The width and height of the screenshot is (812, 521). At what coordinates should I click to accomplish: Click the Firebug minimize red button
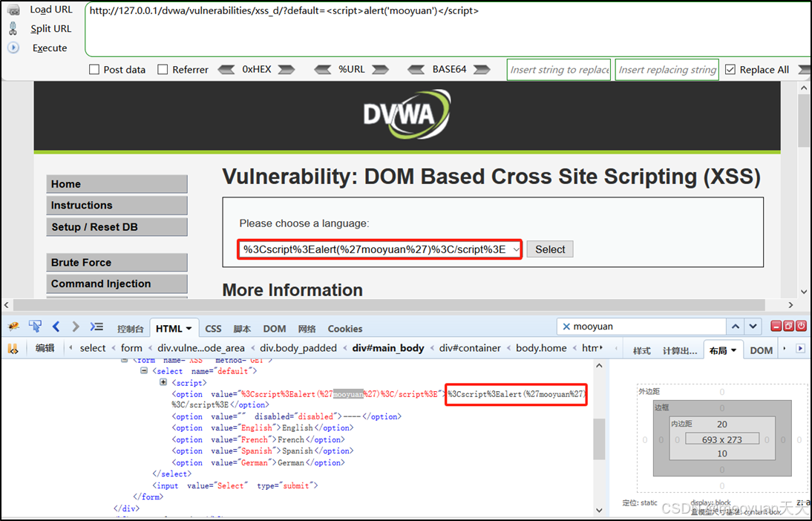tap(776, 326)
